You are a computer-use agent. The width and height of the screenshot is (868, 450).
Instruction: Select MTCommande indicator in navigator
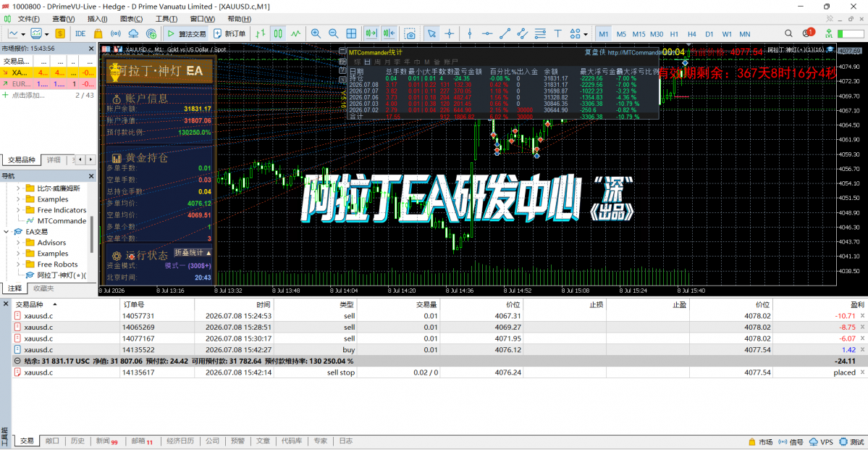coord(62,220)
